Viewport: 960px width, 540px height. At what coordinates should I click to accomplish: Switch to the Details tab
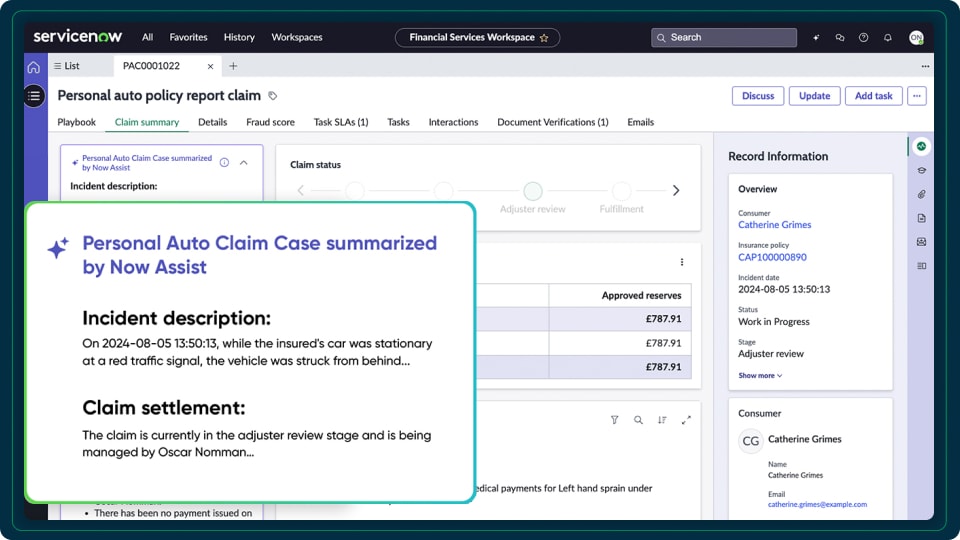[212, 122]
